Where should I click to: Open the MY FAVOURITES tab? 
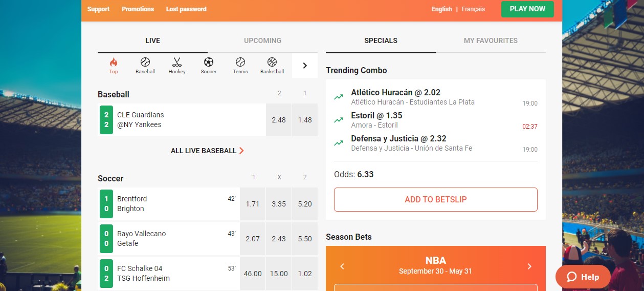[x=491, y=40]
